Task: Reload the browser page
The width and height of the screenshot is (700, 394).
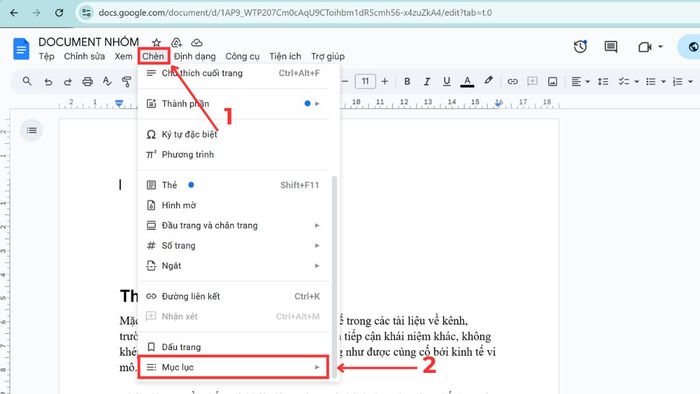Action: 59,12
